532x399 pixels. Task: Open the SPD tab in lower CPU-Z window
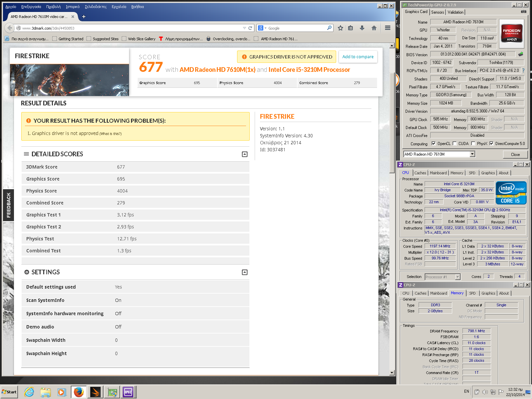tap(472, 293)
